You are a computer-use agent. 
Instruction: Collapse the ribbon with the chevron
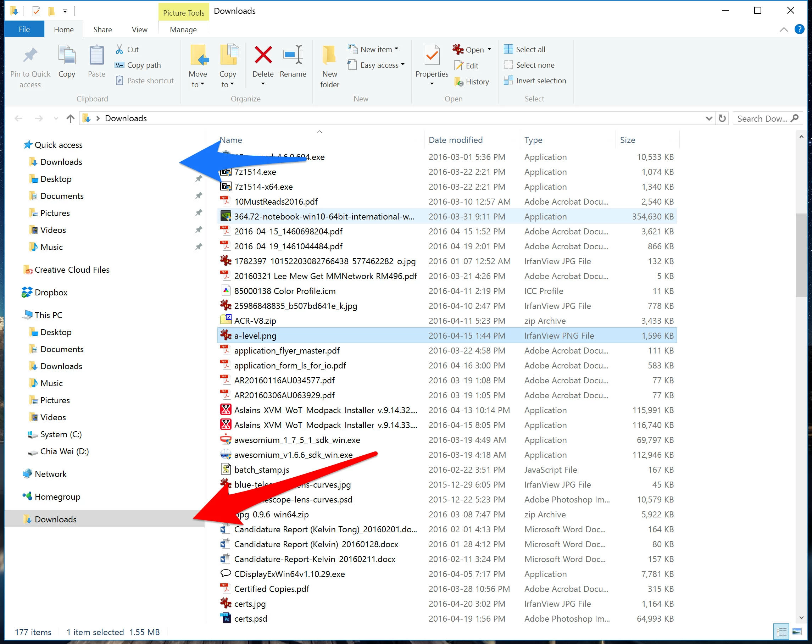(784, 30)
